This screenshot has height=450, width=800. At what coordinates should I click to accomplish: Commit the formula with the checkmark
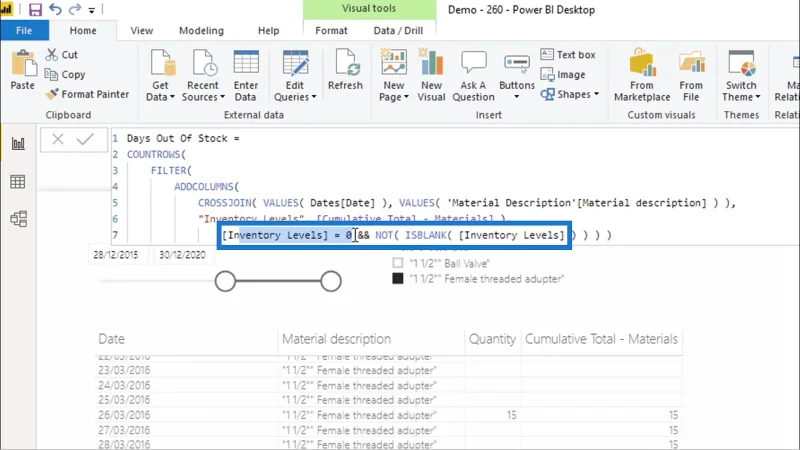(x=85, y=139)
